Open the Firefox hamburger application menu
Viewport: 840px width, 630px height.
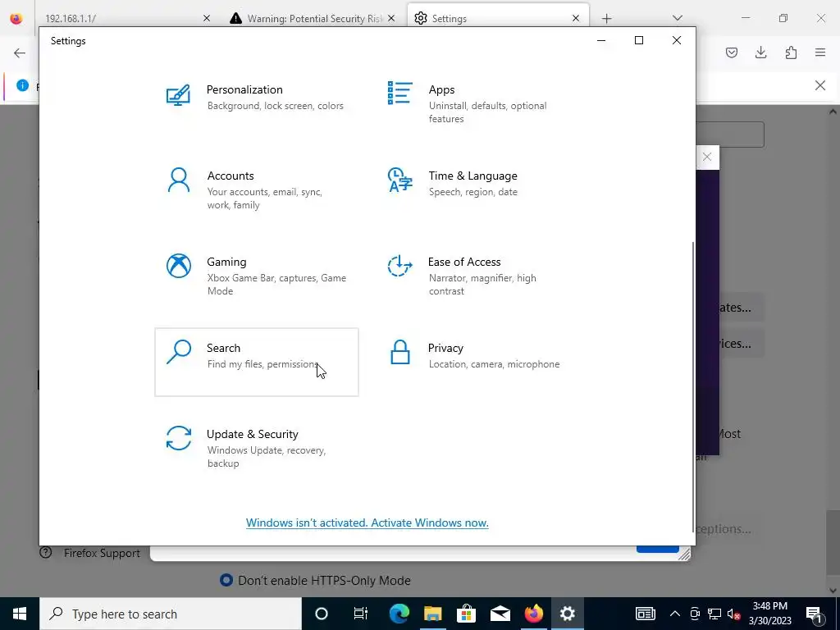(x=820, y=52)
